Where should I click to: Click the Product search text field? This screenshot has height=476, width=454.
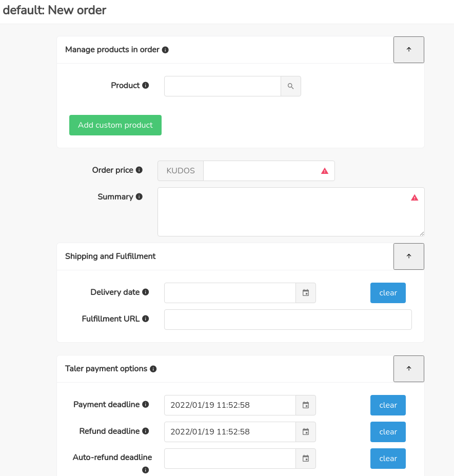222,86
